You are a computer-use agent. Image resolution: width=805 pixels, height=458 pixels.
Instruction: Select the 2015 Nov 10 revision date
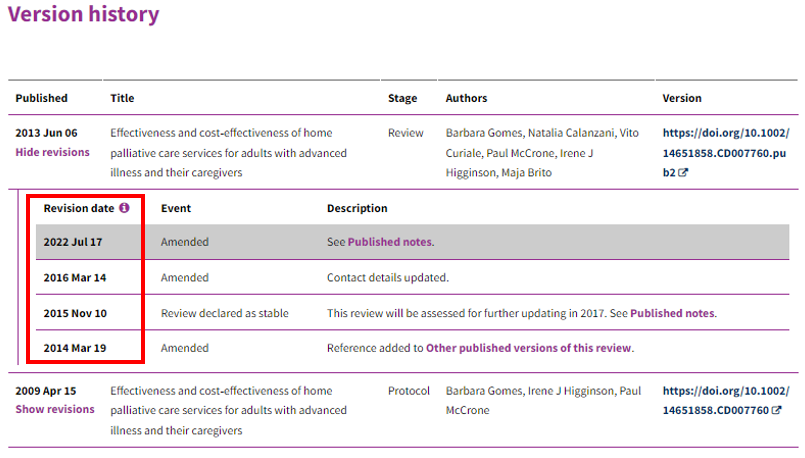[75, 313]
